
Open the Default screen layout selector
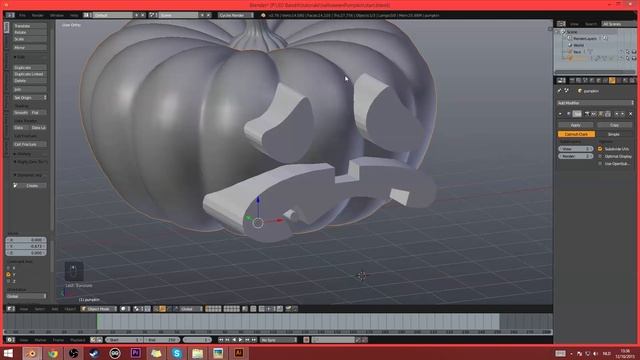coord(113,15)
